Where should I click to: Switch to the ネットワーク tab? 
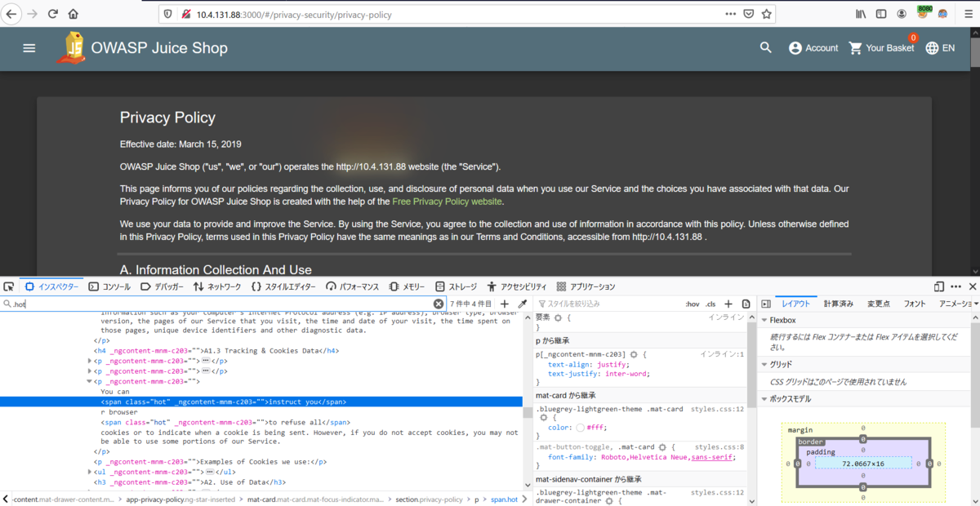coord(217,286)
